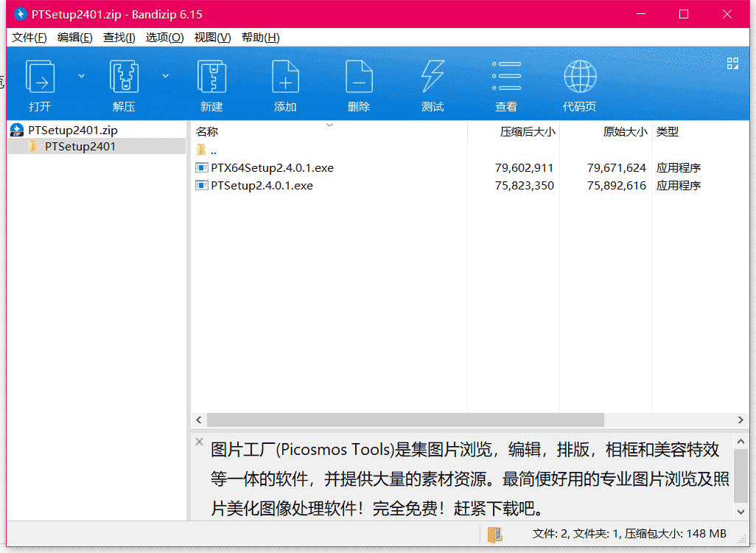756x553 pixels.
Task: Click the parent folder '..' entry
Action: click(206, 150)
